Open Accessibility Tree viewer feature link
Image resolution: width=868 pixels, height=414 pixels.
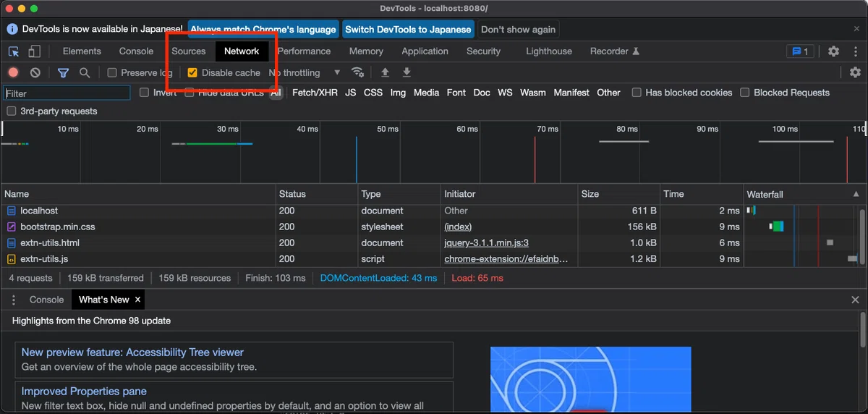click(x=132, y=352)
